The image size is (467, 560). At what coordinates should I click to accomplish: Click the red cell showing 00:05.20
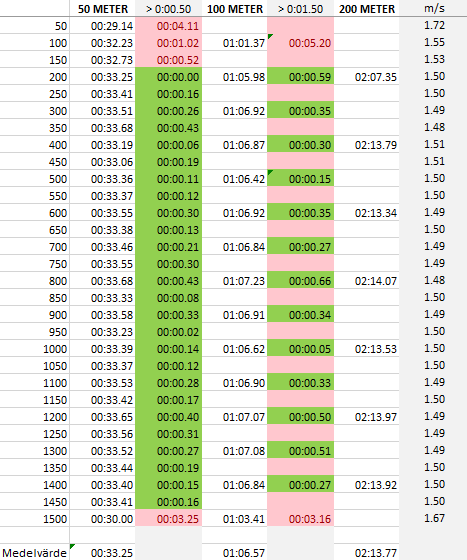[x=301, y=43]
